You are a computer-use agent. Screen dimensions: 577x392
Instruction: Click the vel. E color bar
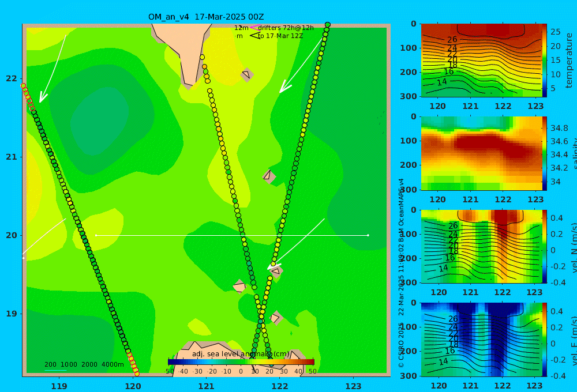[x=545, y=340]
